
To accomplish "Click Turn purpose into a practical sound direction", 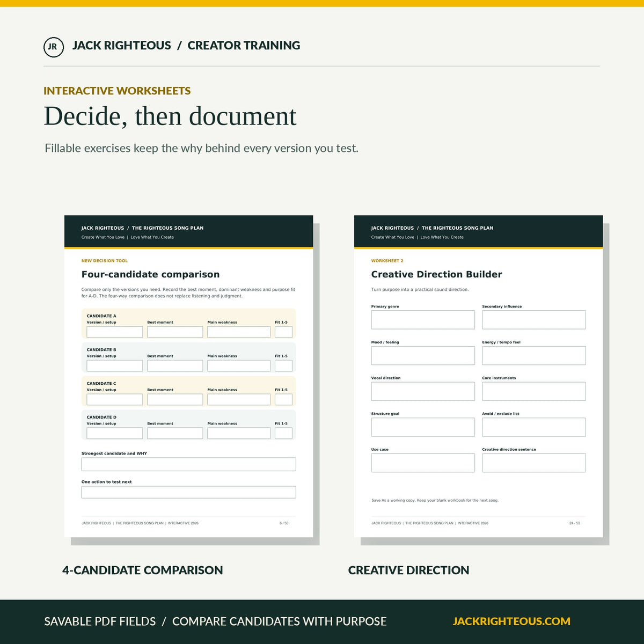I will (x=420, y=290).
